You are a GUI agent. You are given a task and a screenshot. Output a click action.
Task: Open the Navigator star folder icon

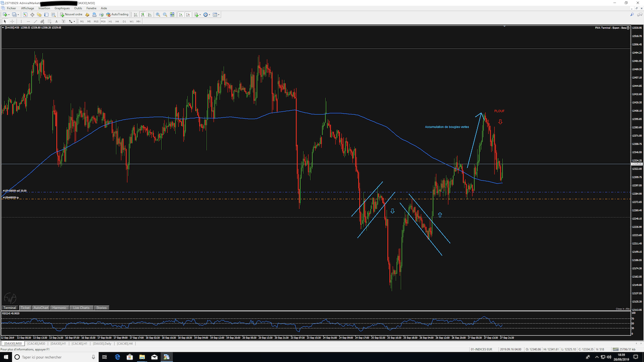[x=39, y=15]
